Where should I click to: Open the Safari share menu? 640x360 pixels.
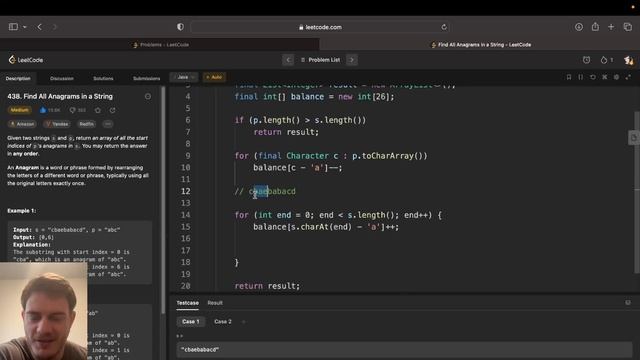coord(595,27)
